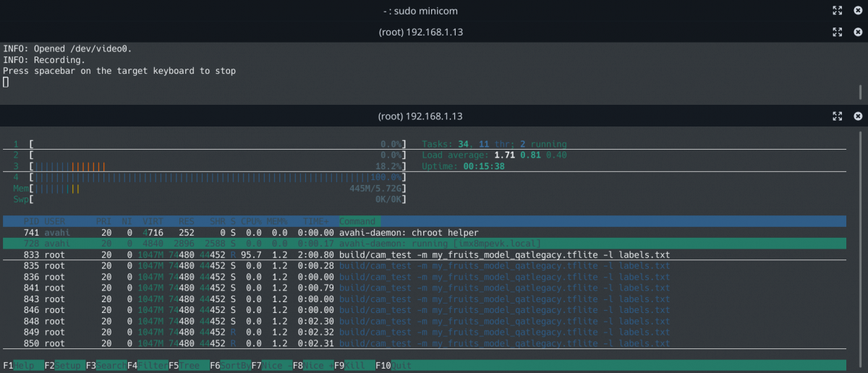
Task: Click F3 Search in htop footer
Action: (x=107, y=366)
